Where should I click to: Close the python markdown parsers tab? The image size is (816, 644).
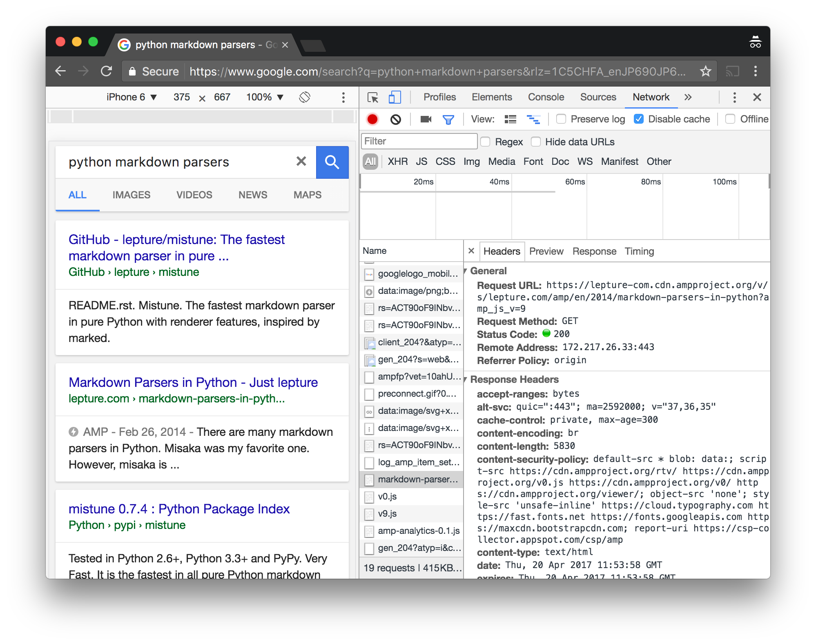(285, 45)
